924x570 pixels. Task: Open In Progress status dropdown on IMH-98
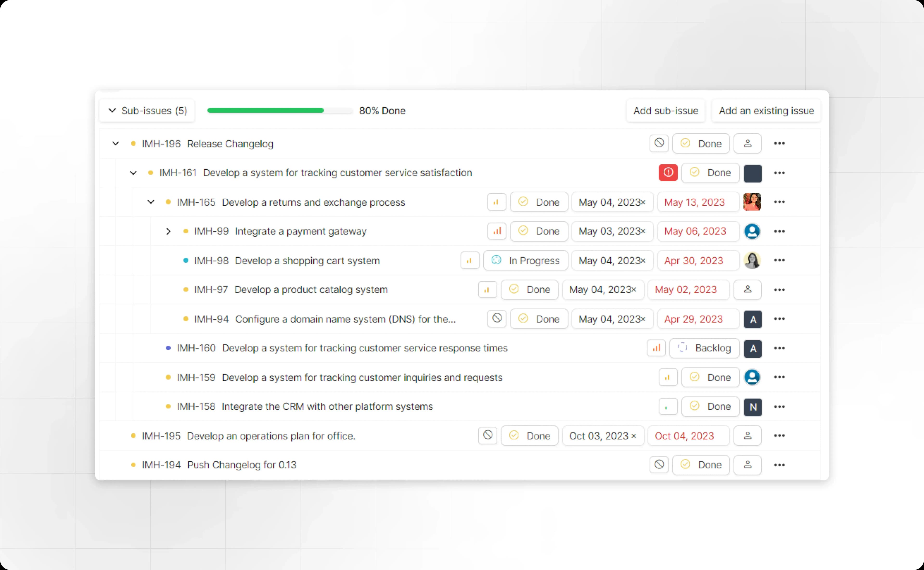tap(526, 260)
